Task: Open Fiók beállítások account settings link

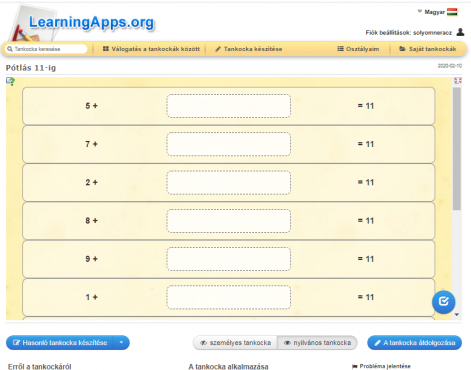Action: point(409,33)
